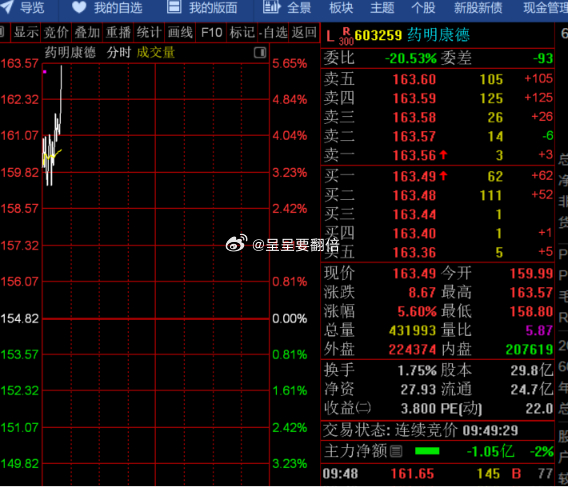Click the magenta marker dot on chart
The width and height of the screenshot is (568, 487).
(x=45, y=72)
